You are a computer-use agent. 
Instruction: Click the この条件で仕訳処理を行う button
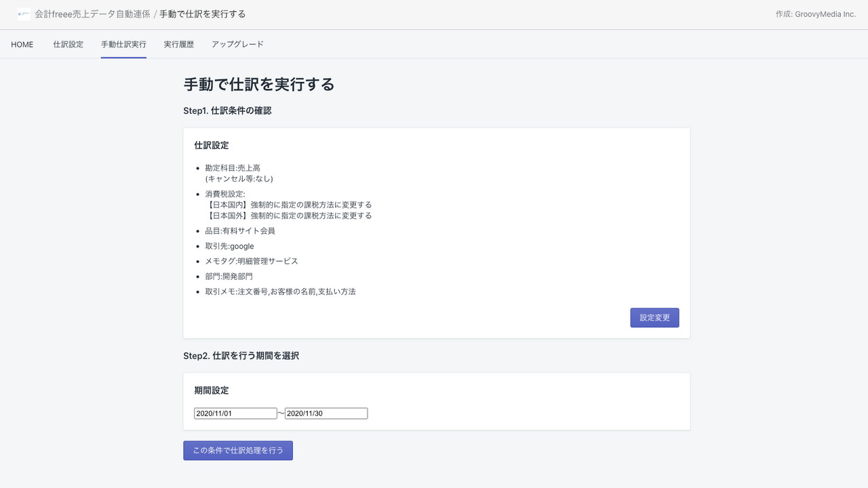point(237,450)
